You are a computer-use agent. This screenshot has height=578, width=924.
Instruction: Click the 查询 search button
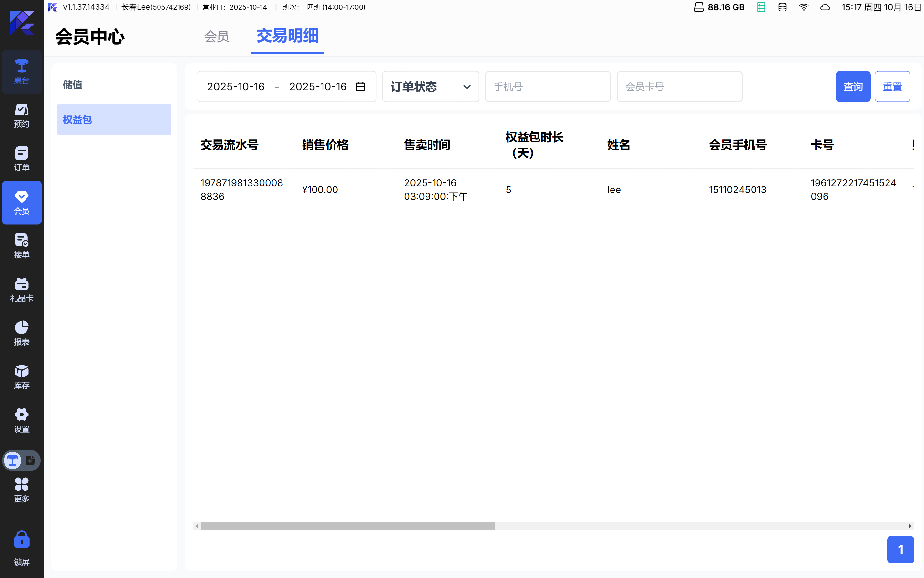tap(853, 87)
